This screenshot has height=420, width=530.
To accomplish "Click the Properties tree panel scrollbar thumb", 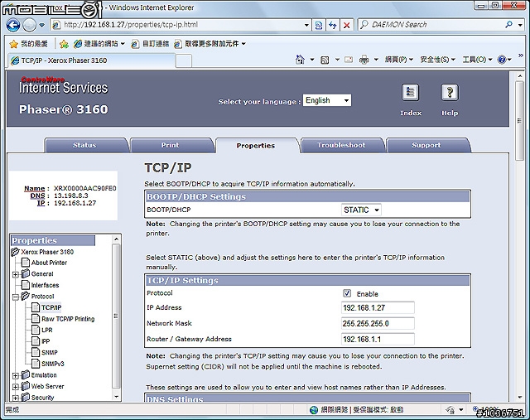I will pyautogui.click(x=116, y=316).
